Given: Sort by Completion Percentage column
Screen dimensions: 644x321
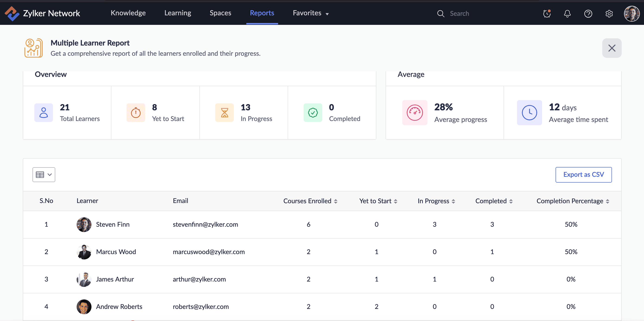Looking at the screenshot, I should click(x=607, y=201).
